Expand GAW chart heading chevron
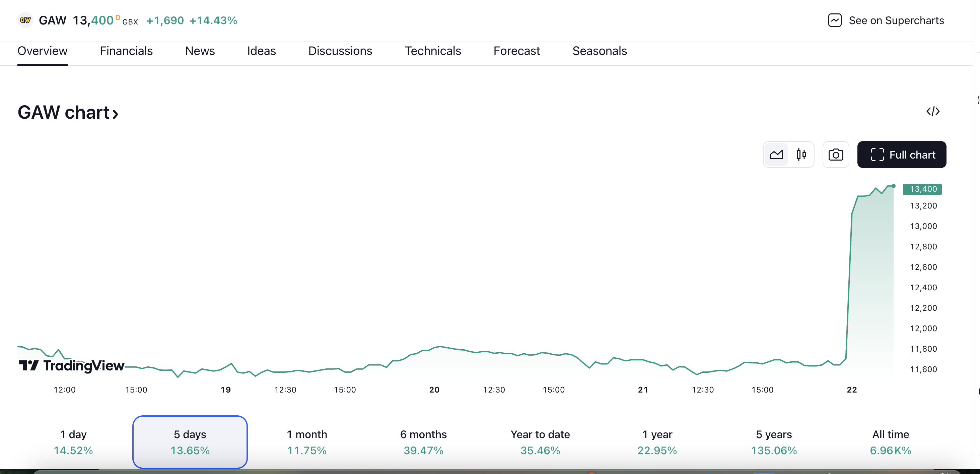The height and width of the screenshot is (474, 980). (115, 113)
